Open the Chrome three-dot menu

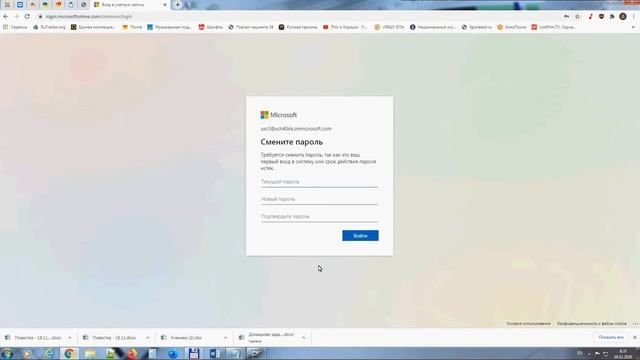(634, 16)
